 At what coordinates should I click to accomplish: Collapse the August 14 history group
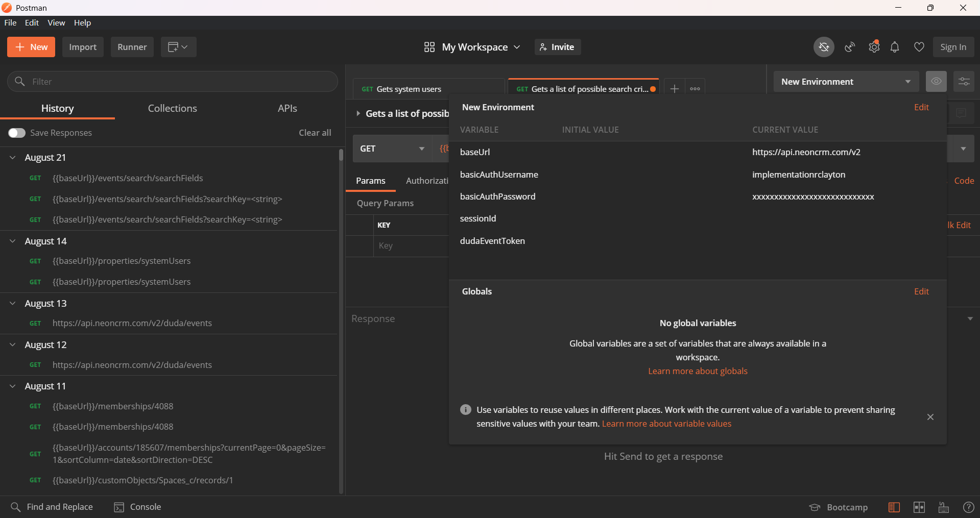[x=13, y=241]
